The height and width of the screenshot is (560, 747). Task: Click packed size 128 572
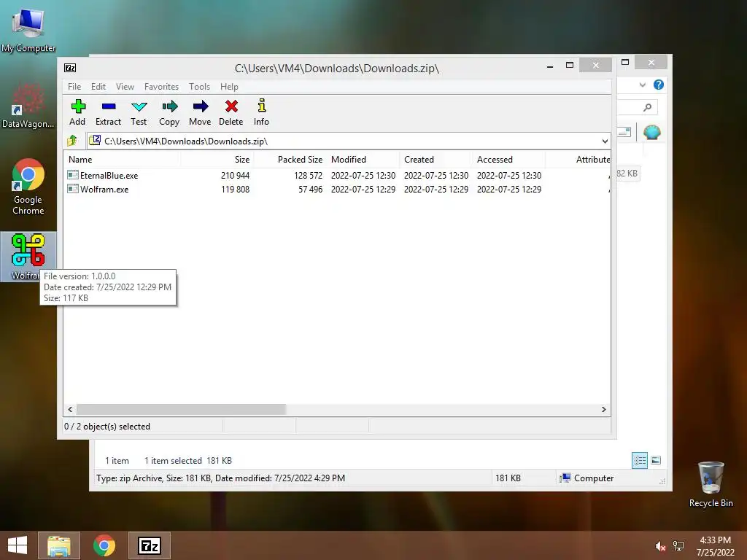(x=309, y=175)
